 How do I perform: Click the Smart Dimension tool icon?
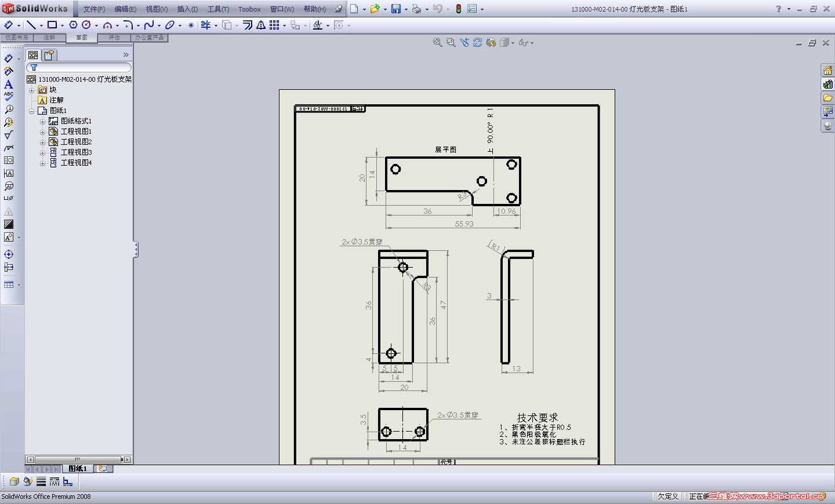point(9,59)
